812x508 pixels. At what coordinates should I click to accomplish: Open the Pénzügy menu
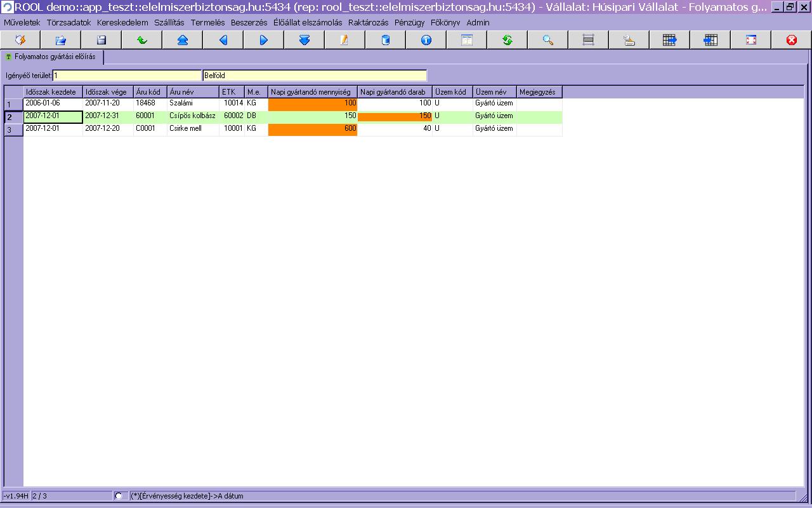pos(410,22)
